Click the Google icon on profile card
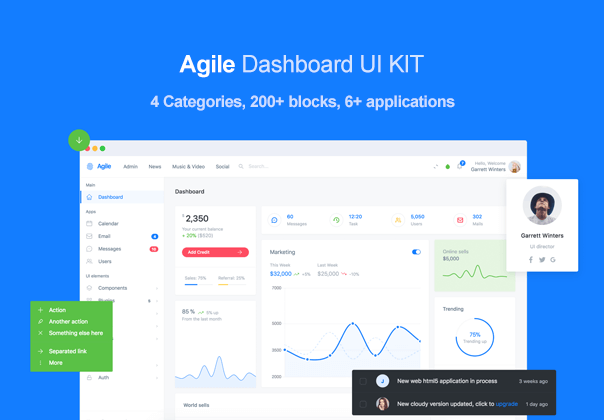The width and height of the screenshot is (604, 420). point(553,260)
